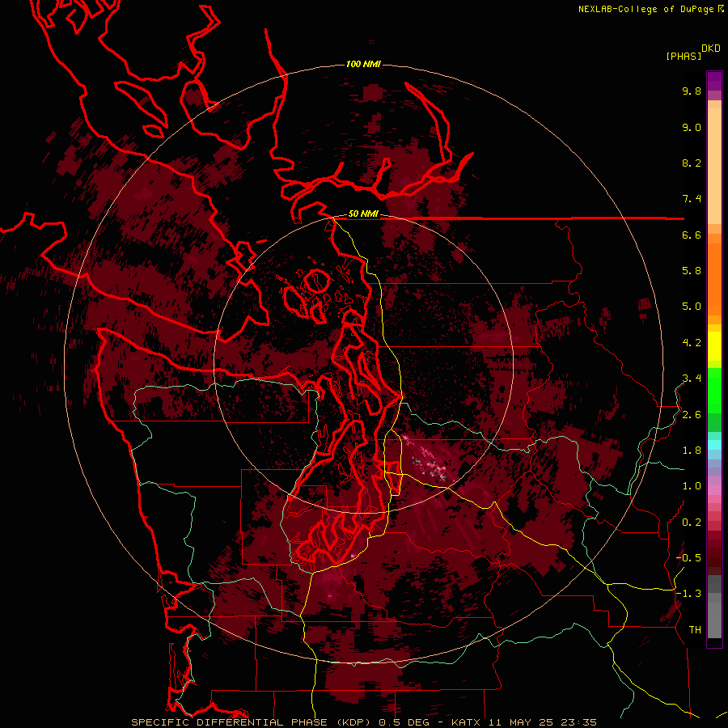The image size is (728, 728).
Task: Select the 1.8 legend value
Action: [692, 451]
